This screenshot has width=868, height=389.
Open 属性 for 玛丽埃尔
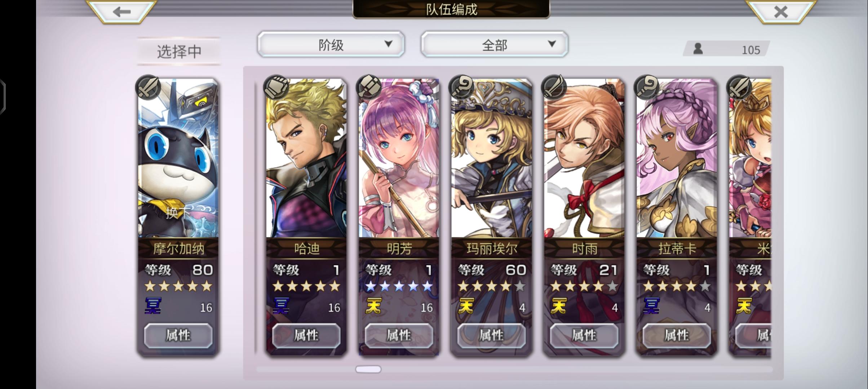492,335
